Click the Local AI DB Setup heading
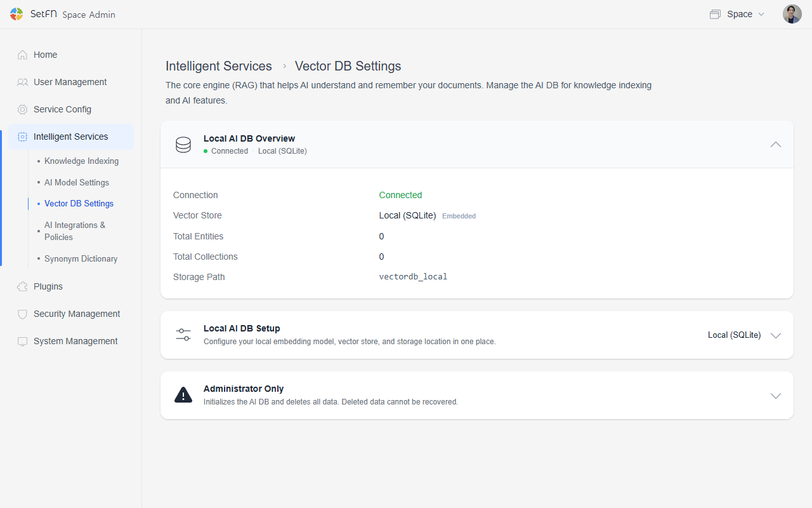This screenshot has width=812, height=508. [x=242, y=328]
